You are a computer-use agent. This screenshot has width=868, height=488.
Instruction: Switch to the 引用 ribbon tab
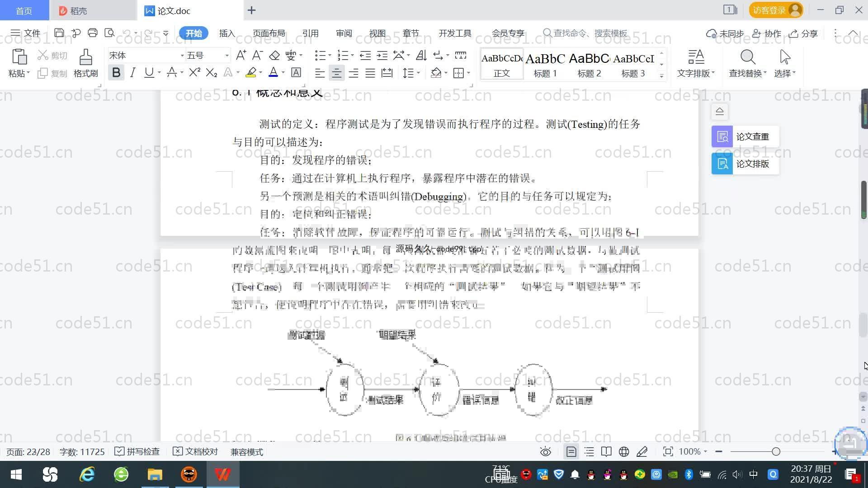click(x=310, y=33)
